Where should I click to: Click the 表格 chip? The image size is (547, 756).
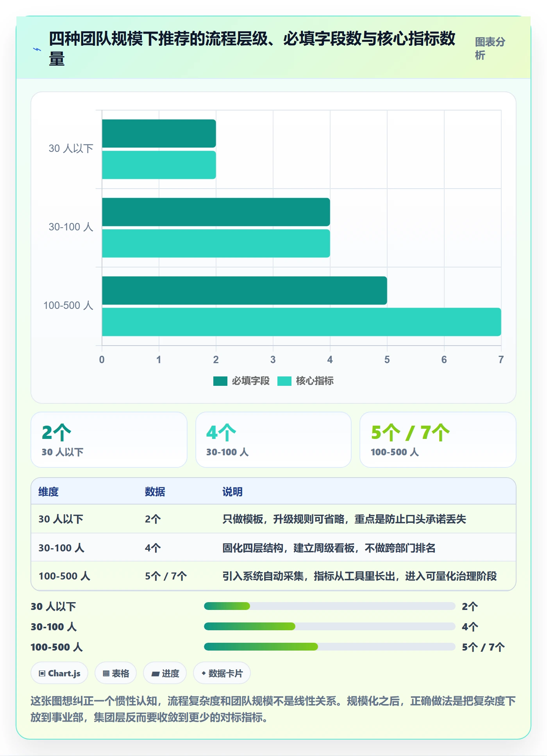[116, 673]
